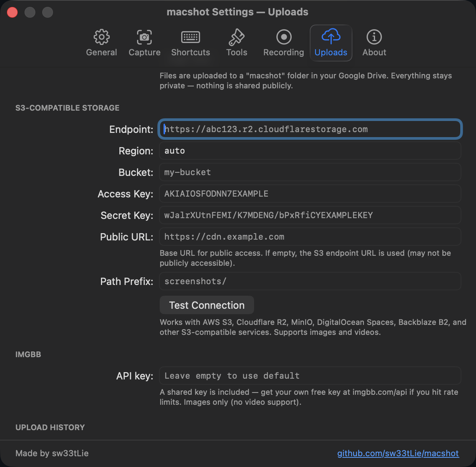Open the About info icon
This screenshot has height=467, width=476.
click(374, 37)
